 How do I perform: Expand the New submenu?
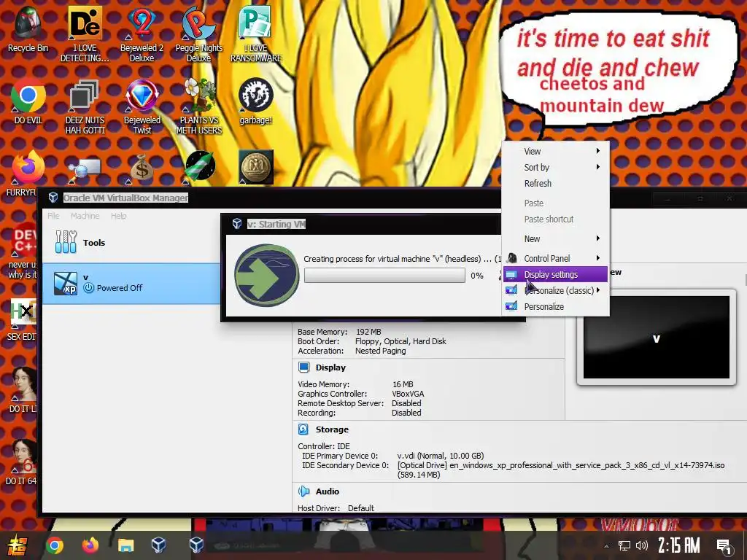point(556,238)
